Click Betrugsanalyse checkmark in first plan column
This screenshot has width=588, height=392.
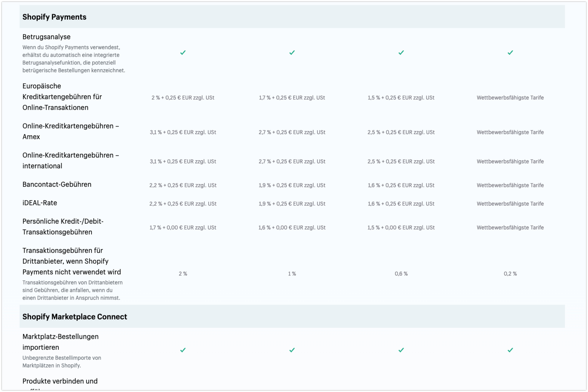coord(183,52)
